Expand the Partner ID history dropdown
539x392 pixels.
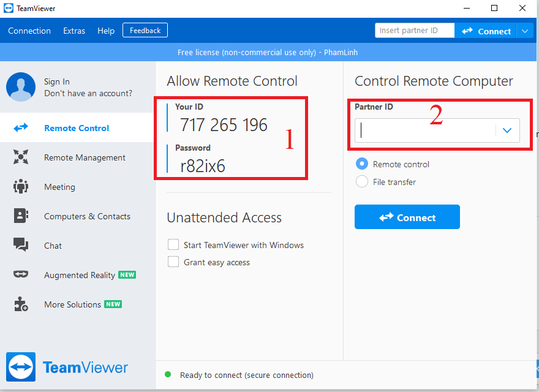[x=507, y=130]
